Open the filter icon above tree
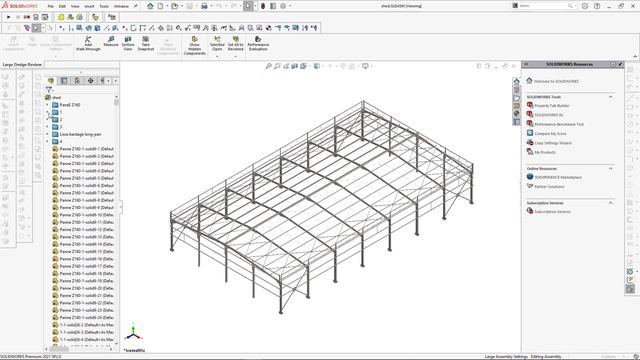Image resolution: width=640 pixels, height=360 pixels. [x=49, y=89]
